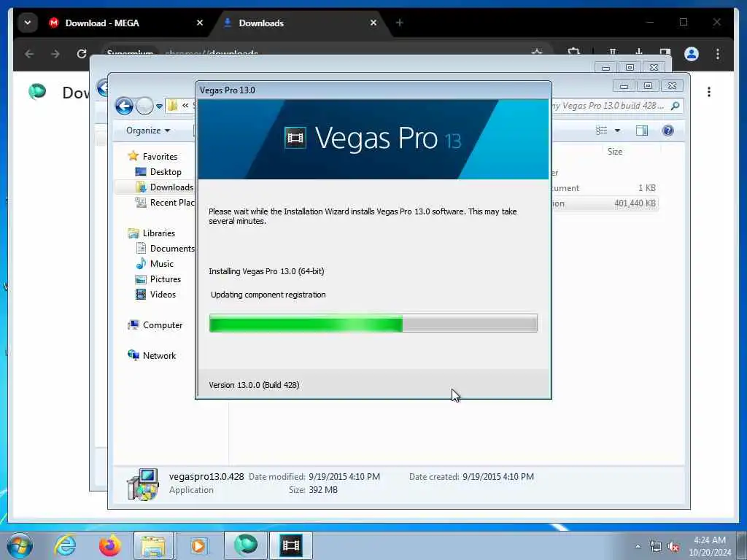The height and width of the screenshot is (560, 747).
Task: Close the Downloads browser tab
Action: coord(373,23)
